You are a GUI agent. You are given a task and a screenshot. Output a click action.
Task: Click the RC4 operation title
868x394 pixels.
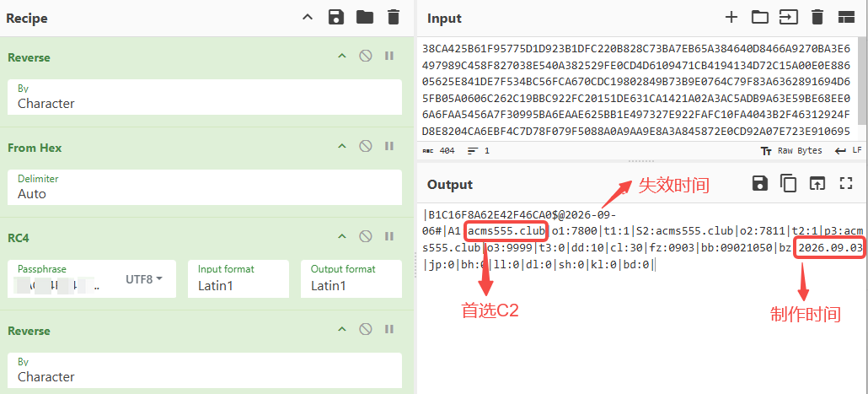pyautogui.click(x=19, y=238)
